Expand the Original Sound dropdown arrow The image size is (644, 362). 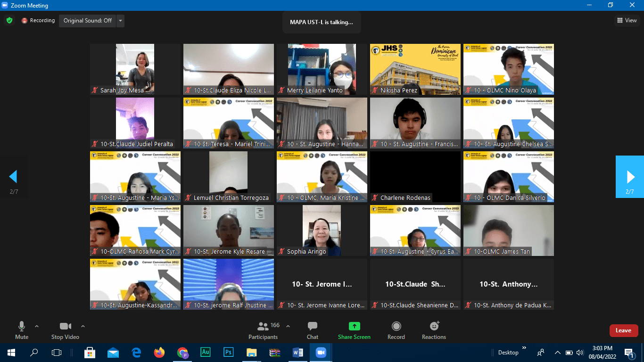(121, 21)
